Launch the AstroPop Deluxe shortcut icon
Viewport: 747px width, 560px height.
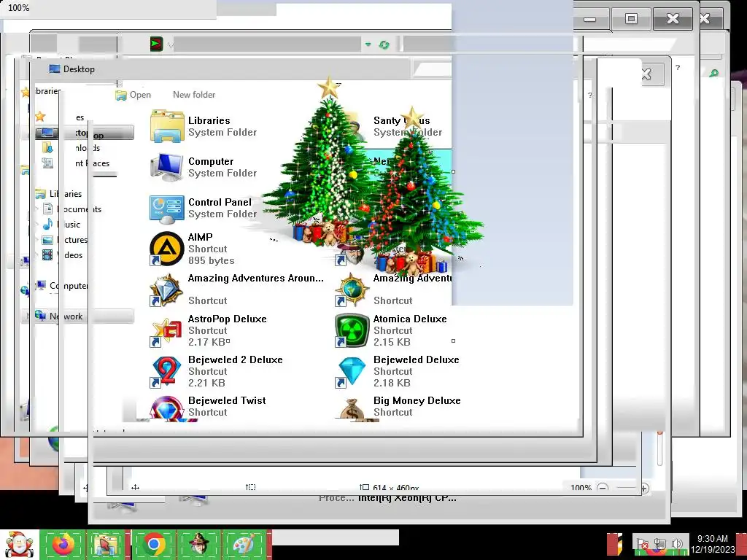(167, 330)
